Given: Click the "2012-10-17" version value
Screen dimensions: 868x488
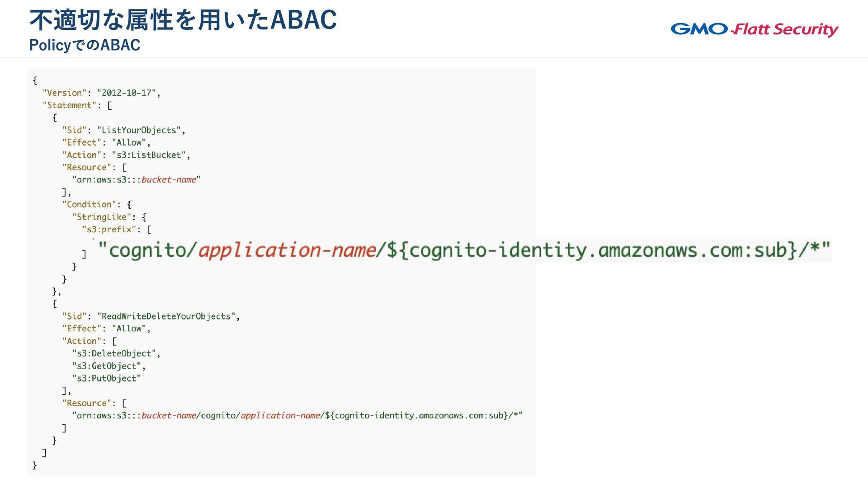Looking at the screenshot, I should coord(126,93).
